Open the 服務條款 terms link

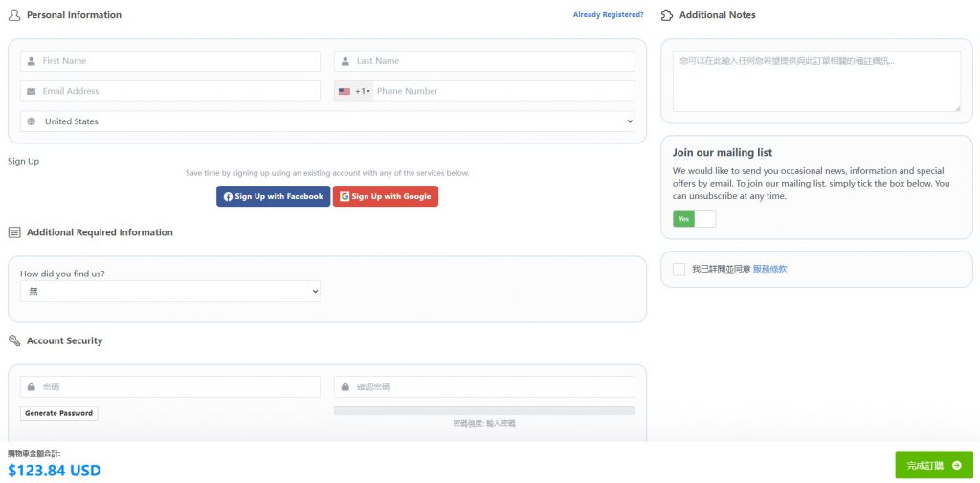769,270
